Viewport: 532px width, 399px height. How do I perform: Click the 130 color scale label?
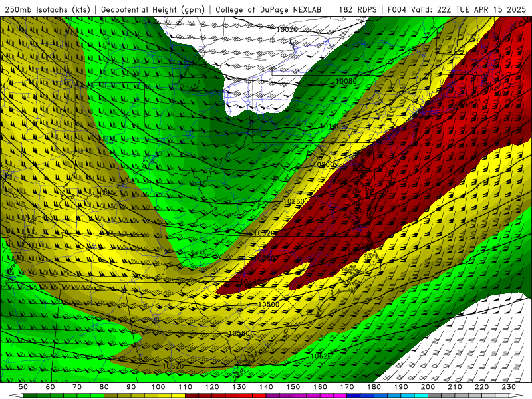click(x=239, y=387)
